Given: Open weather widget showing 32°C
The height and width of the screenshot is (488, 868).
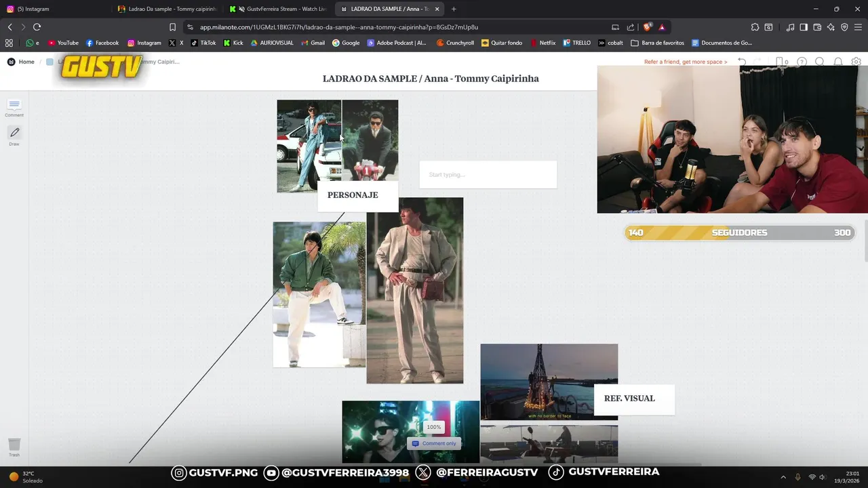Looking at the screenshot, I should (25, 476).
